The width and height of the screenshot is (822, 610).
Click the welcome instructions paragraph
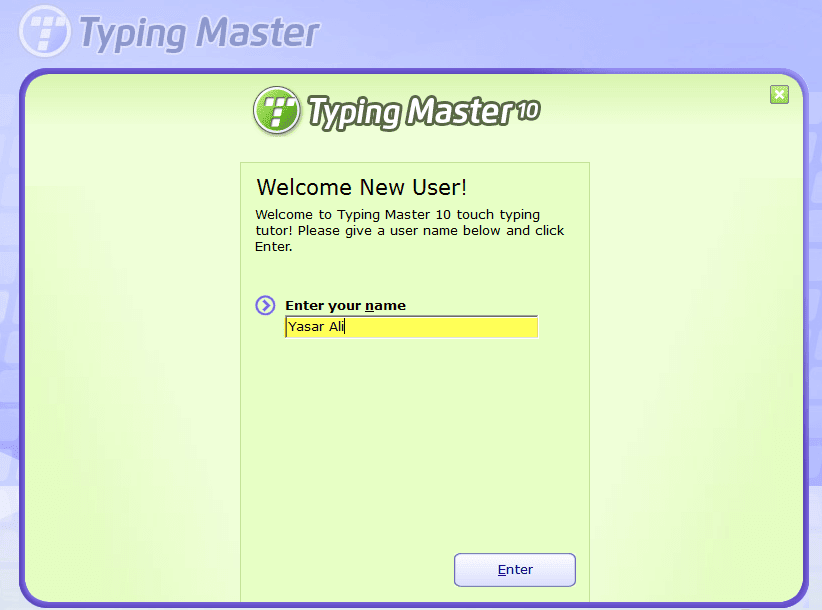[x=409, y=231]
